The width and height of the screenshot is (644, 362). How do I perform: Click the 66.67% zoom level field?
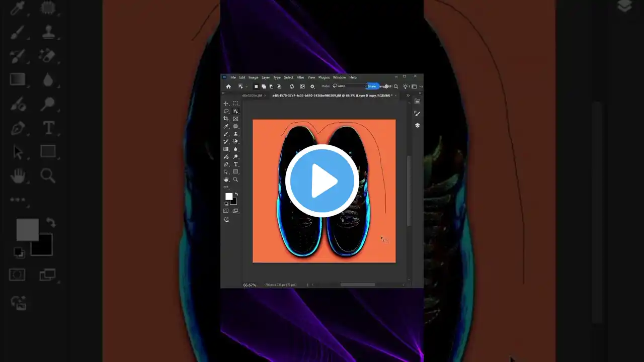coord(250,285)
